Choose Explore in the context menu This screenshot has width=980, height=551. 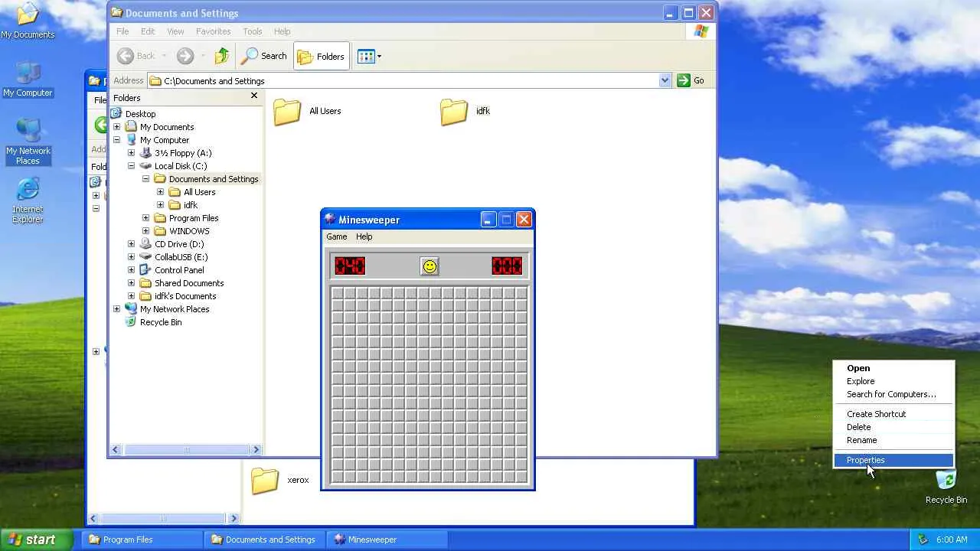pyautogui.click(x=893, y=381)
